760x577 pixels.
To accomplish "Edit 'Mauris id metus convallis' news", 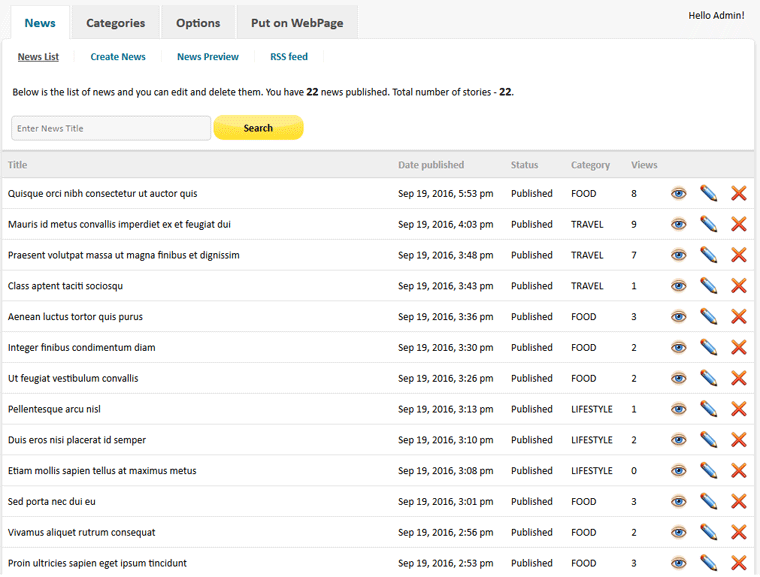I will tap(709, 224).
